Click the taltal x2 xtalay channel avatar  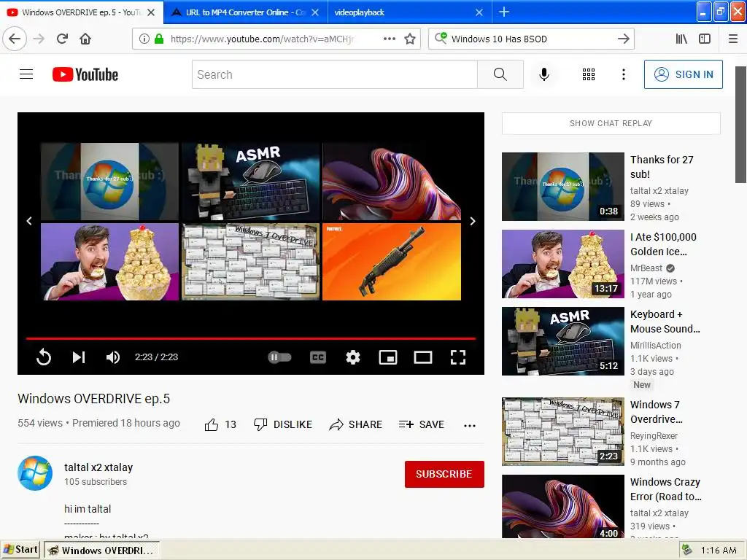tap(35, 472)
